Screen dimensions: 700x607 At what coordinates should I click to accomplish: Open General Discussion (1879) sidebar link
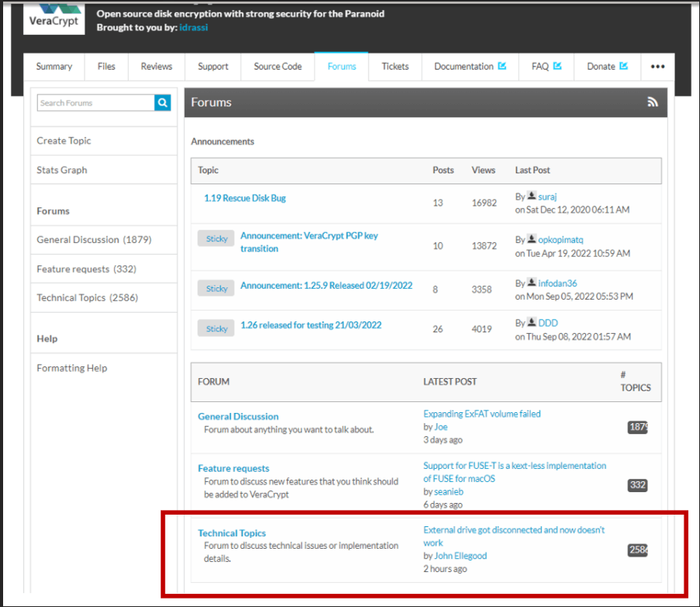[94, 240]
